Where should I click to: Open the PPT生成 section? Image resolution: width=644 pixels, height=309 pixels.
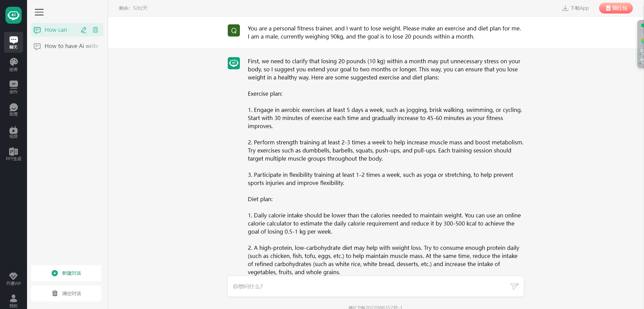14,154
